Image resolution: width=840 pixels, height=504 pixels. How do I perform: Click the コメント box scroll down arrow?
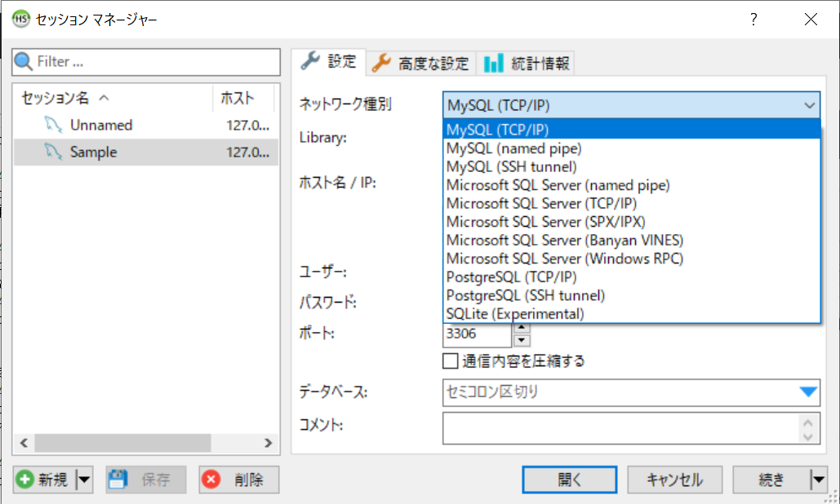pos(808,436)
